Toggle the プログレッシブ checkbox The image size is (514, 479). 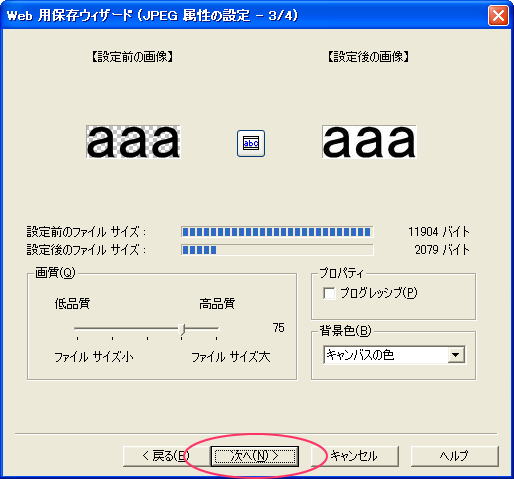click(x=329, y=293)
